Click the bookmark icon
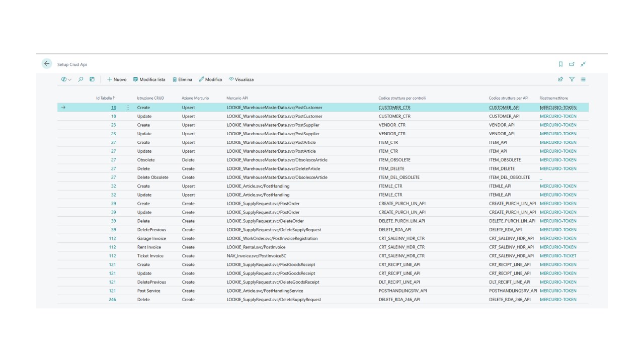This screenshot has width=644, height=362. pyautogui.click(x=560, y=64)
